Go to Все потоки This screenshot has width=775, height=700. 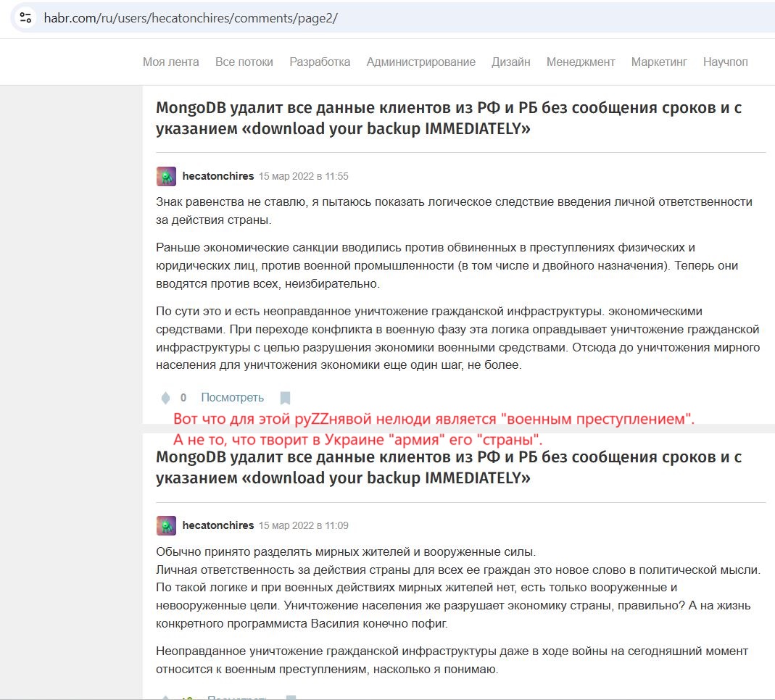coord(244,62)
